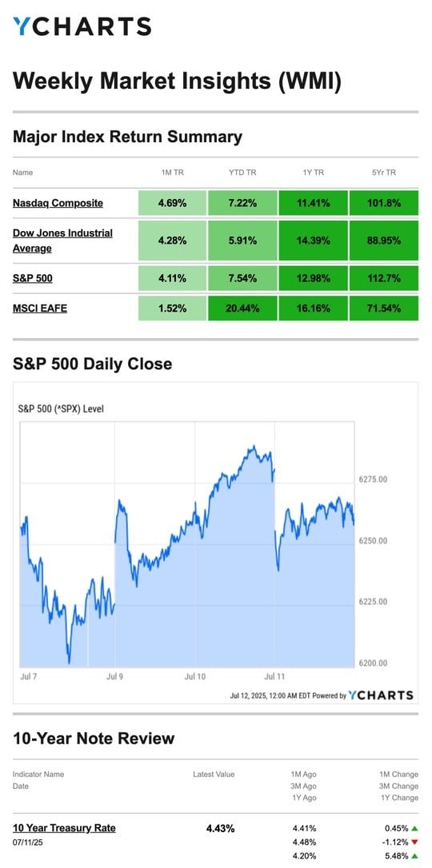The width and height of the screenshot is (432, 868).
Task: Click the YCharts logo at top
Action: coord(82,26)
